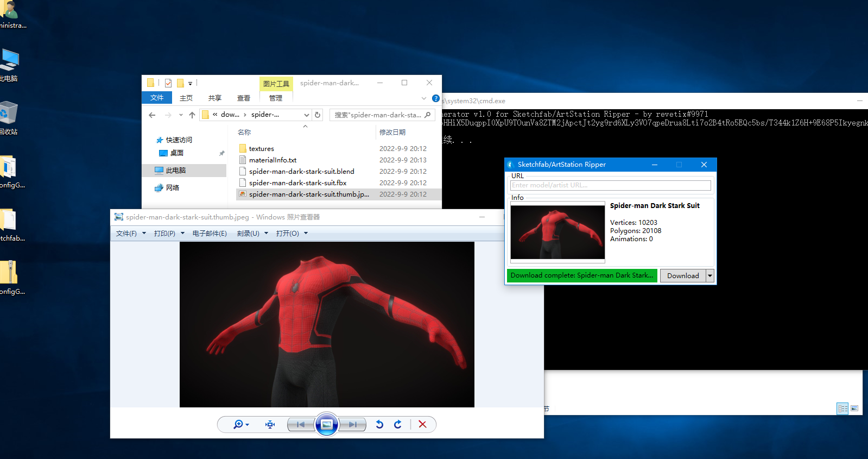Select 快速访问 in navigation pane
Screen dimensions: 868x459
(x=179, y=140)
